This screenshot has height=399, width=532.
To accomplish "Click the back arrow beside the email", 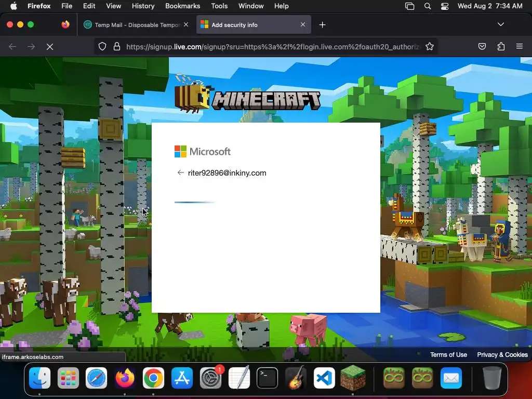I will click(x=180, y=172).
